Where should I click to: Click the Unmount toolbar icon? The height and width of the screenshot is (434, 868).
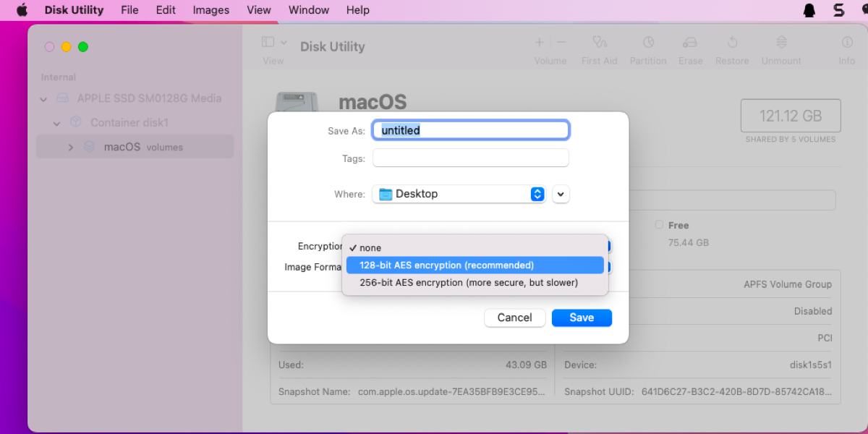[781, 43]
